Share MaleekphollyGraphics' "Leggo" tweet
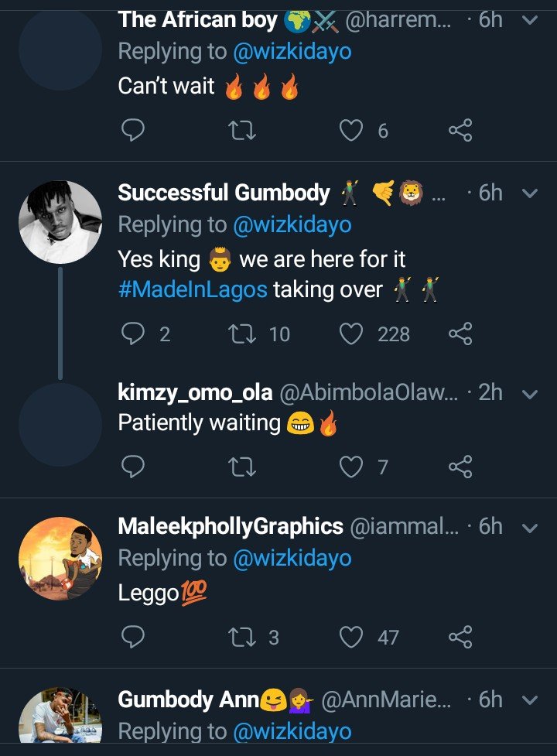 (460, 637)
